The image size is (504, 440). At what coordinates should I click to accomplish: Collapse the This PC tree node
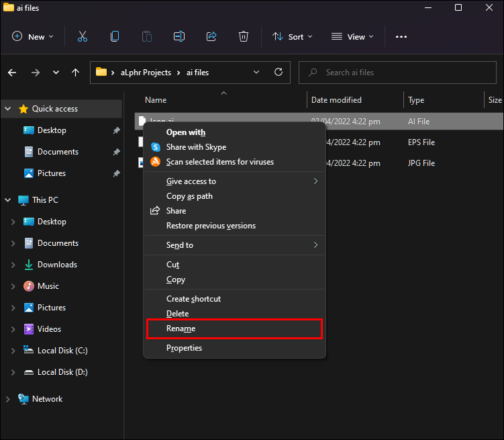(8, 200)
